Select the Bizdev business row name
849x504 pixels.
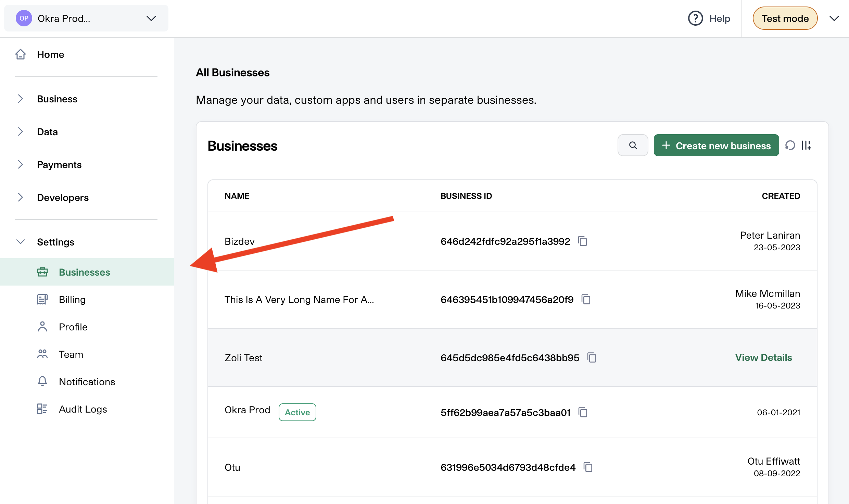coord(240,241)
